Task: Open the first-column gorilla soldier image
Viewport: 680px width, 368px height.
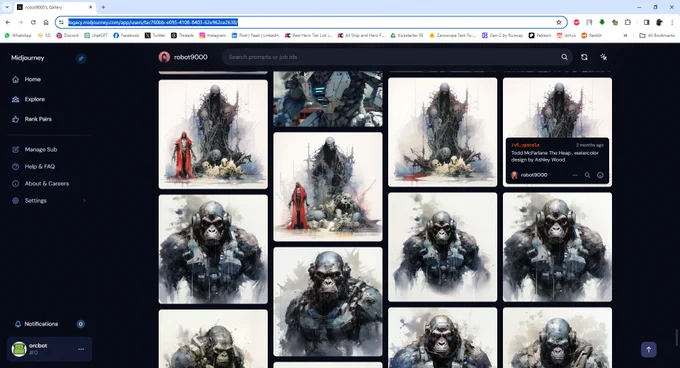Action: (x=213, y=249)
